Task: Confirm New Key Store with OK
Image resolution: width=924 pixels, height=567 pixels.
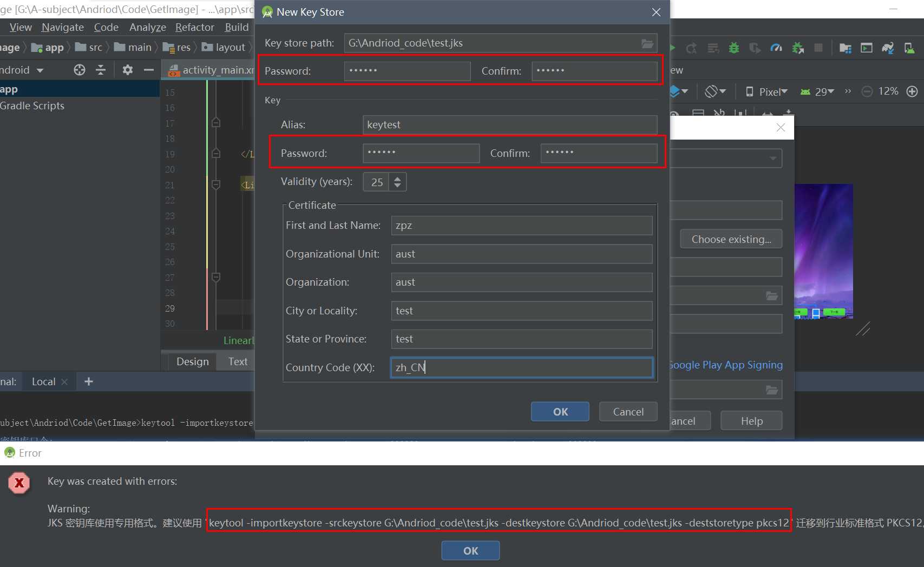Action: point(560,412)
